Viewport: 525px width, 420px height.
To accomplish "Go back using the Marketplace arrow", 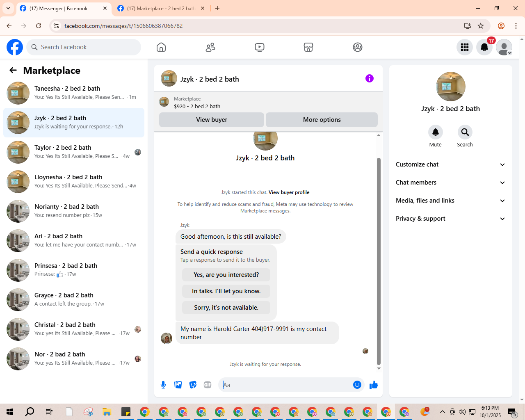I will click(13, 70).
